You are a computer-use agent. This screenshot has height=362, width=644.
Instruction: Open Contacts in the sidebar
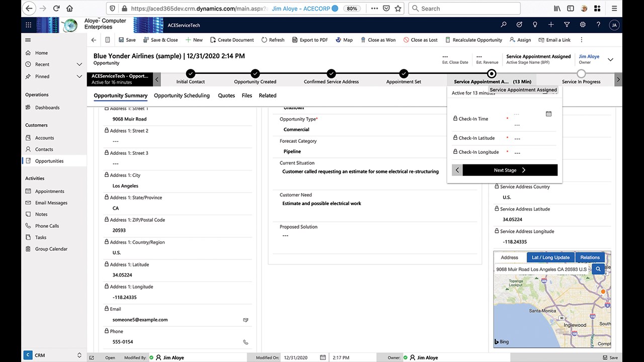(x=44, y=149)
